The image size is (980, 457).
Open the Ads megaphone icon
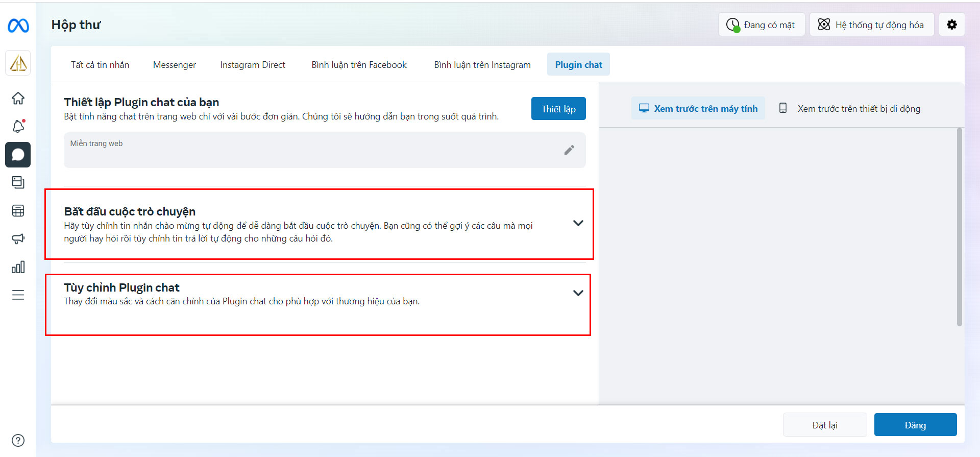(x=18, y=238)
